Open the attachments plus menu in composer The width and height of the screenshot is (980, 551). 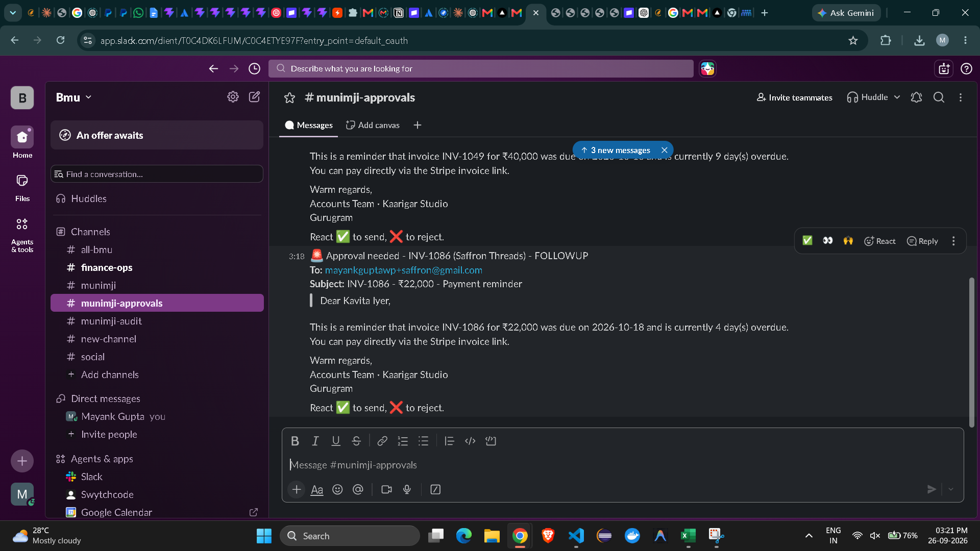297,489
